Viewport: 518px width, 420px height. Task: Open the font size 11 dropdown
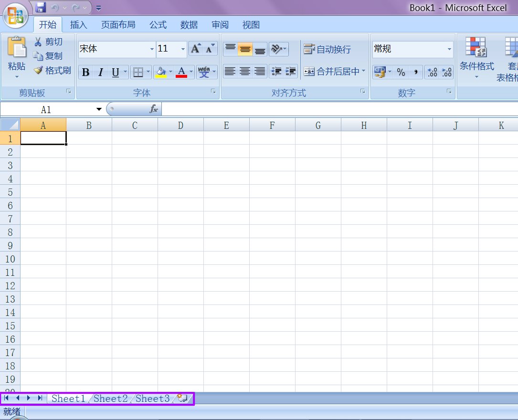coord(183,49)
